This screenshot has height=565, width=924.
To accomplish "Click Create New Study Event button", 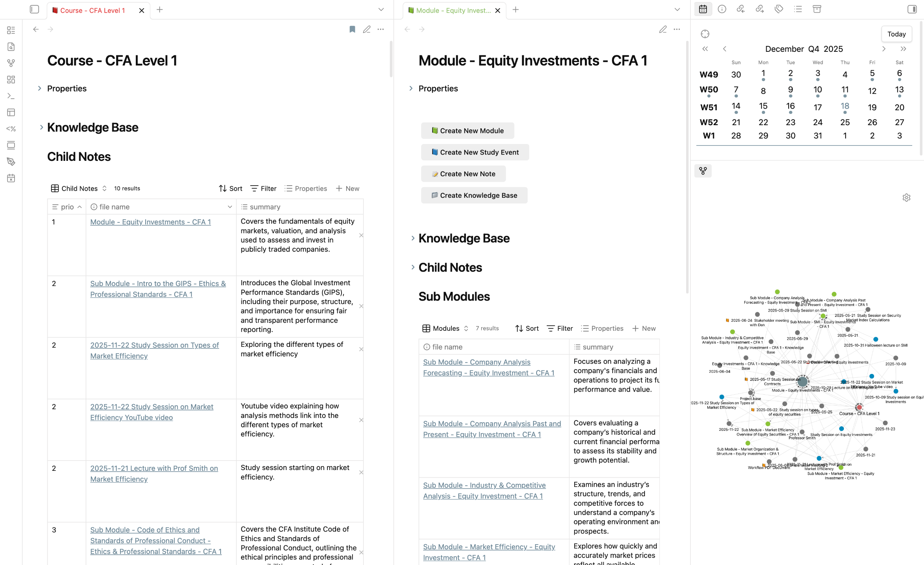I will 475,152.
